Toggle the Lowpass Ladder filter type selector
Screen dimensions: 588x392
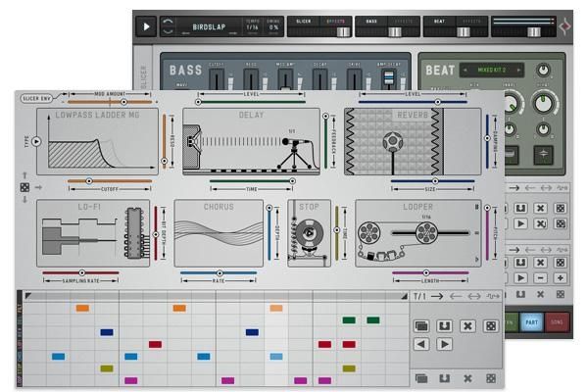coord(37,141)
